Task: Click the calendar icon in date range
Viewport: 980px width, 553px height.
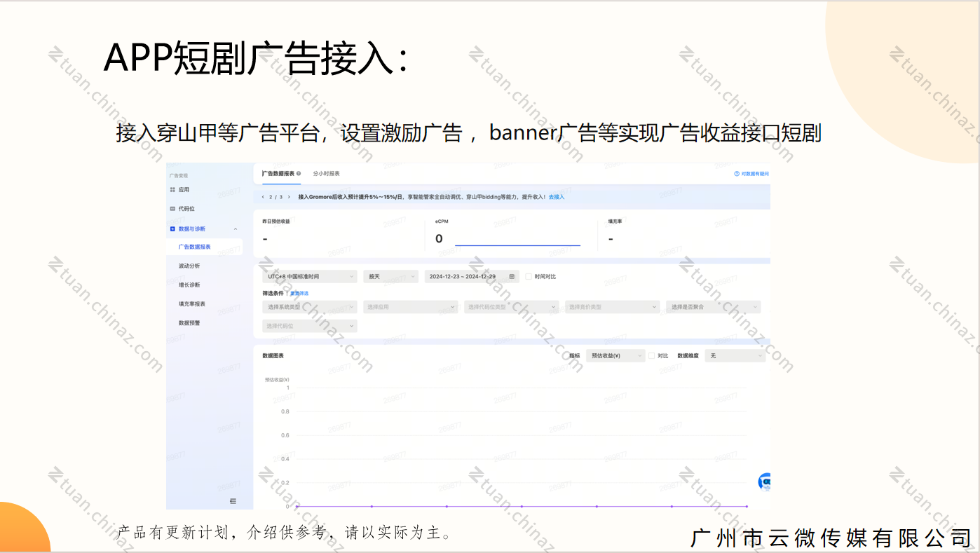Action: [x=512, y=277]
